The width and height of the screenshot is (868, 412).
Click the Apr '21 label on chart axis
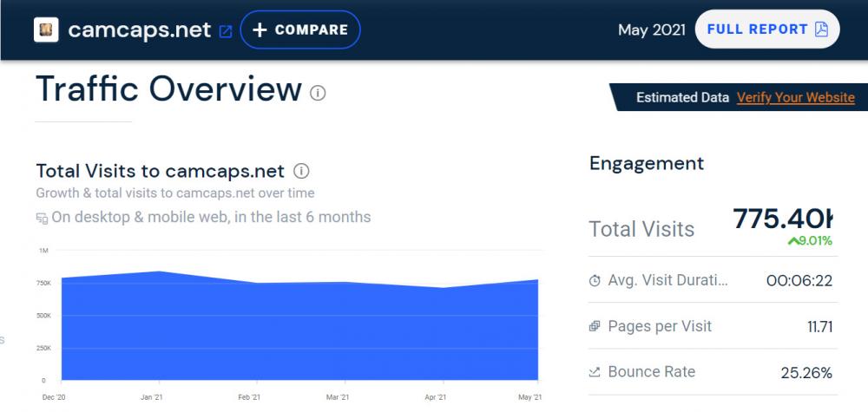click(436, 396)
